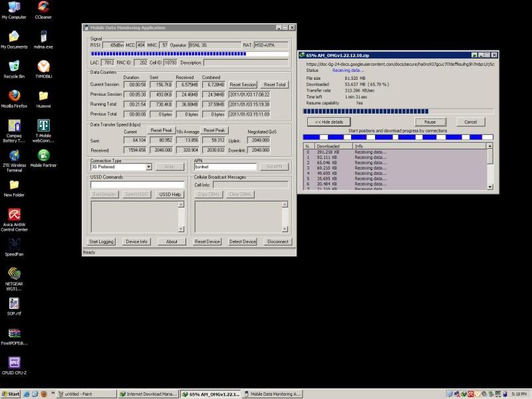This screenshot has width=532, height=399.
Task: Launch CPUID CPU-Z desktop icon
Action: coord(14,365)
